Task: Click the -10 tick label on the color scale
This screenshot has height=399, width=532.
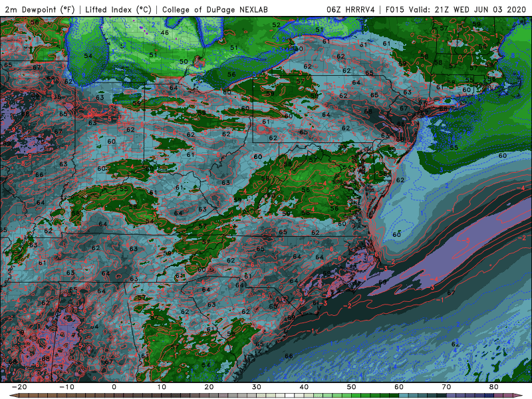Action: click(x=66, y=387)
